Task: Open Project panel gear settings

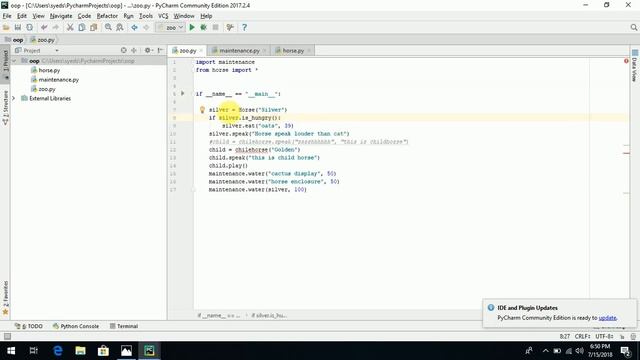Action: pyautogui.click(x=148, y=50)
